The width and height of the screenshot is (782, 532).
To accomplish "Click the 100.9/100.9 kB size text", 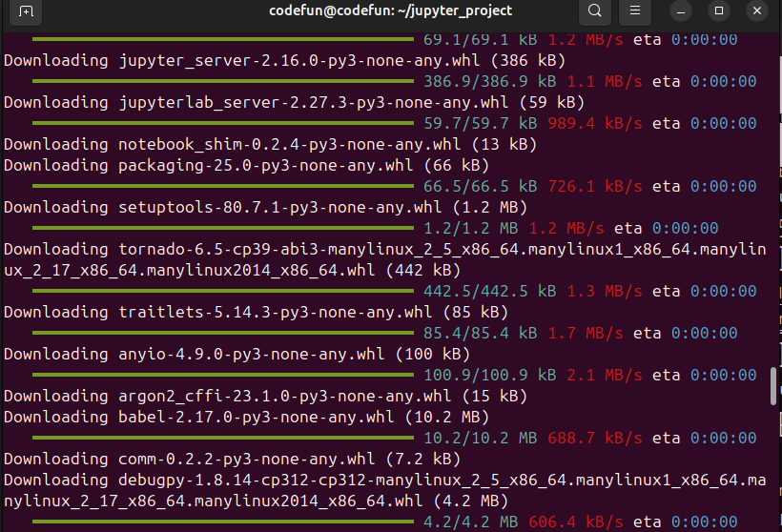I will pyautogui.click(x=489, y=375).
